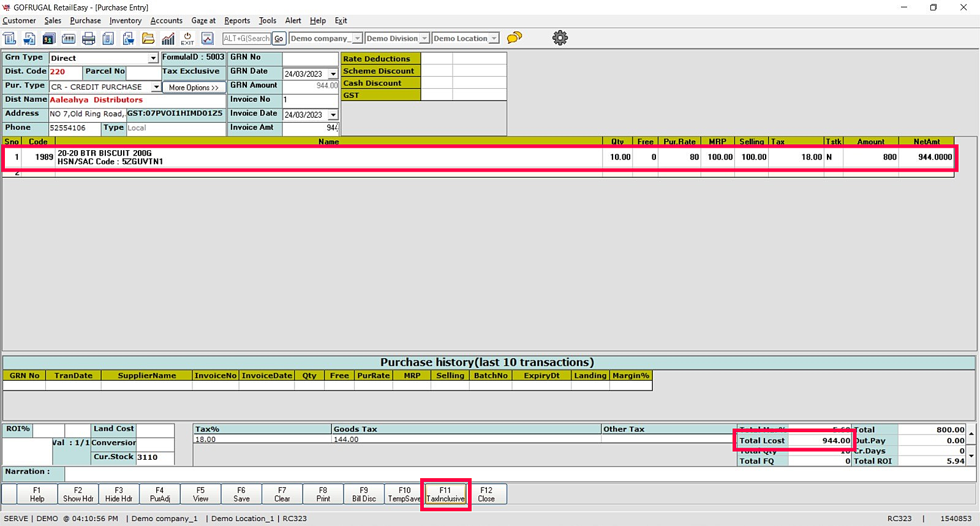This screenshot has width=980, height=526.
Task: Click the Dist. Code field showing 220
Action: point(66,72)
